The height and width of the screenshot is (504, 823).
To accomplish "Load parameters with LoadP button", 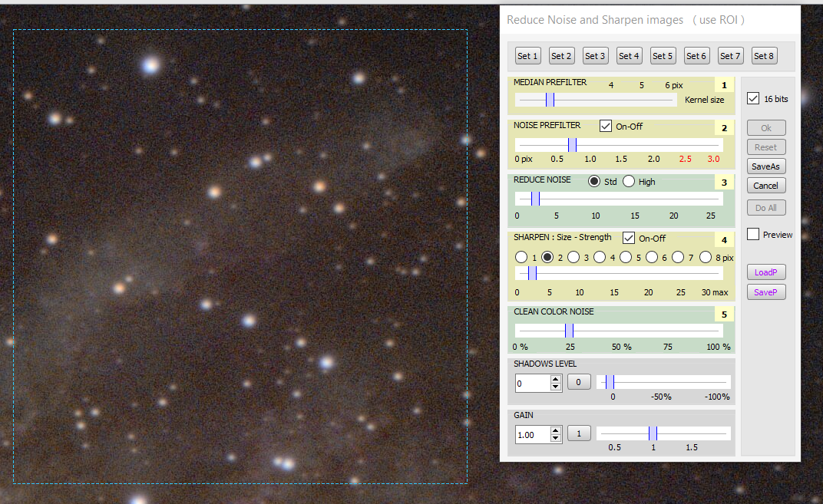I will click(x=766, y=272).
